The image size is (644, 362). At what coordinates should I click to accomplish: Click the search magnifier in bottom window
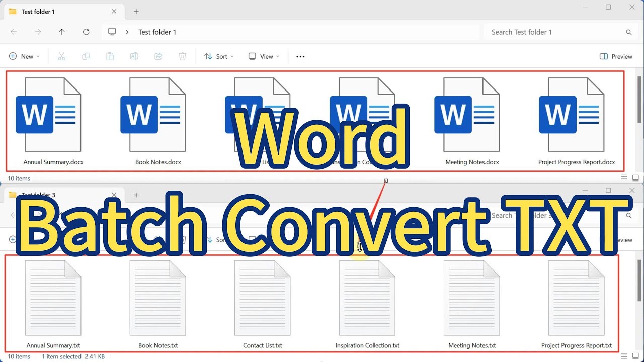point(629,215)
